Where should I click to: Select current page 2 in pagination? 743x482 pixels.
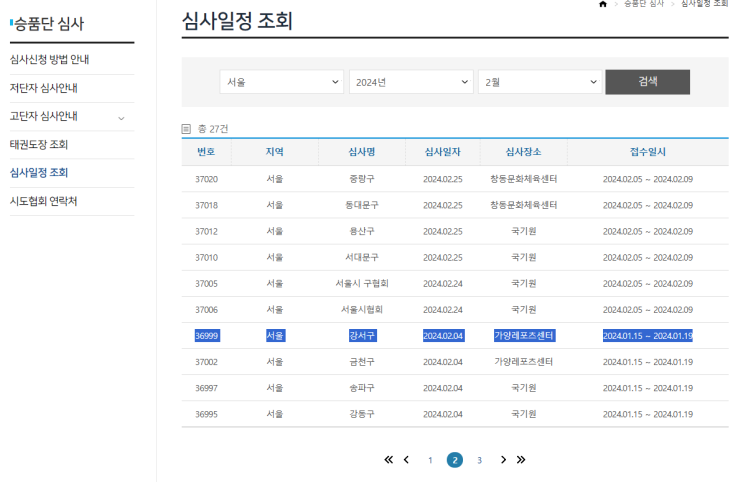(x=455, y=460)
